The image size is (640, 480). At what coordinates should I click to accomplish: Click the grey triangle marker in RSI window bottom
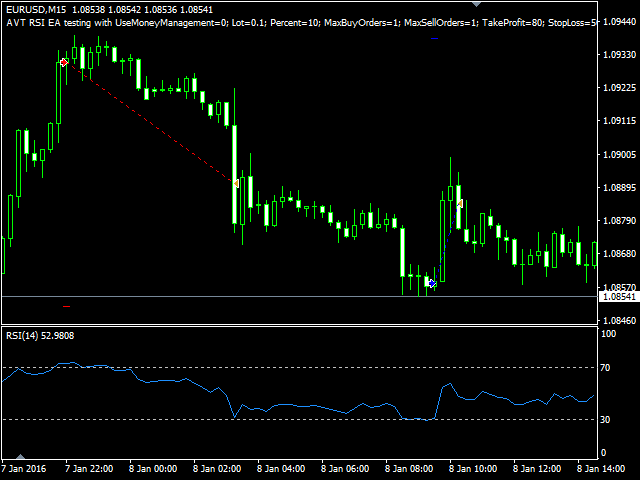tap(20, 456)
